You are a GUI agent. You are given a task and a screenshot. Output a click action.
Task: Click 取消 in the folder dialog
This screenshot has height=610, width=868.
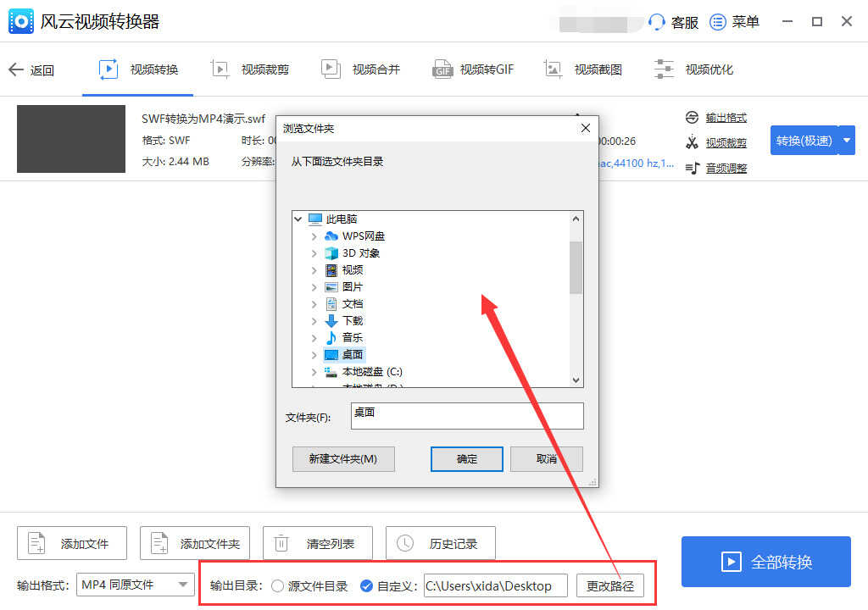[547, 459]
